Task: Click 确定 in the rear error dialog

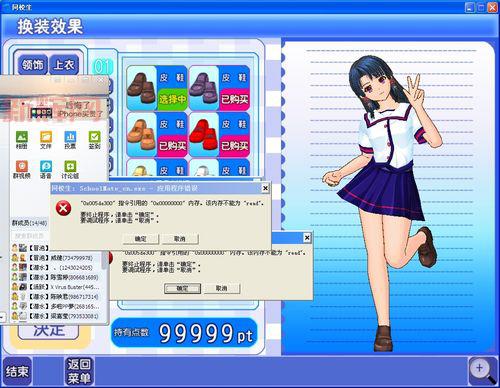Action: tap(182, 288)
